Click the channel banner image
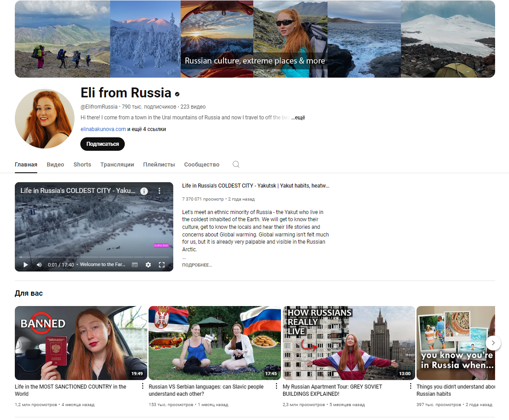509x420 pixels. [255, 39]
